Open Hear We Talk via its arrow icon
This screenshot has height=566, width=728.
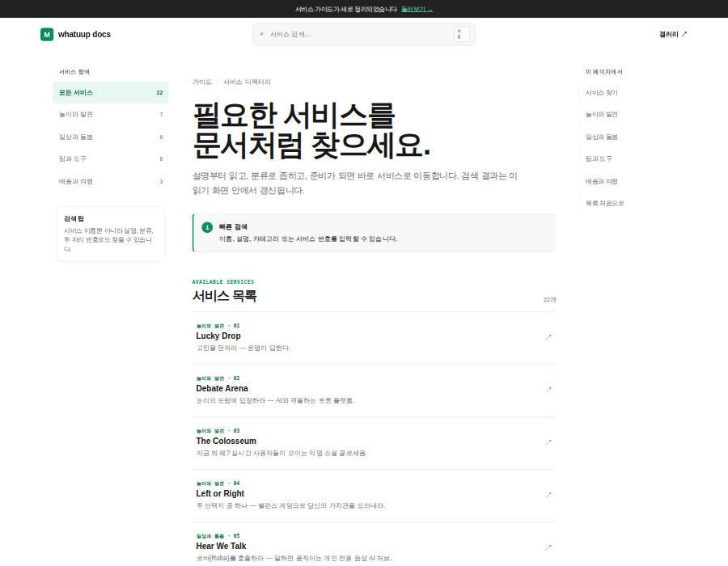(x=548, y=547)
